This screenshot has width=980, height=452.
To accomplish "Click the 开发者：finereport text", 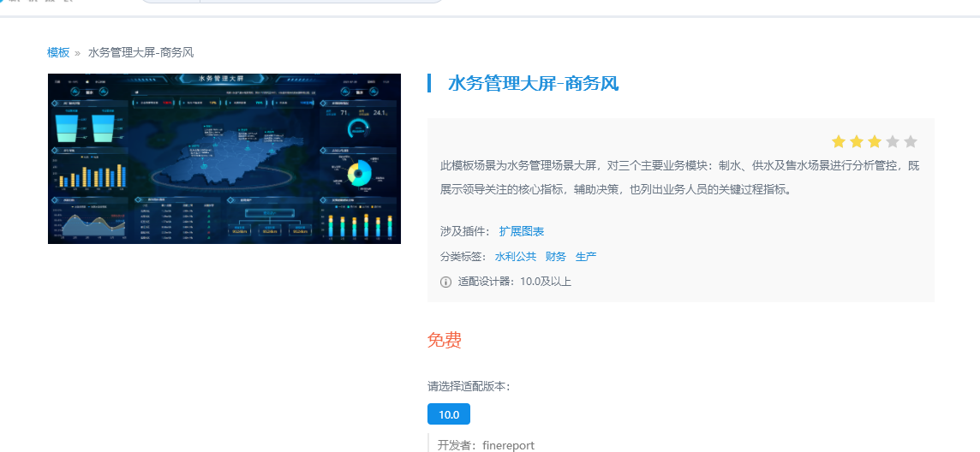I will point(486,446).
